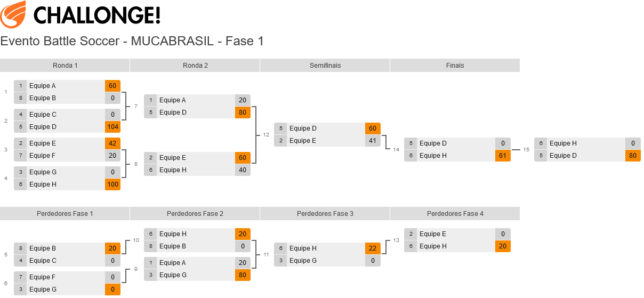Screen dimensions: 644x298
Task: Click seed badge 7 beside Equipe F in Ronda 1
Action: tap(20, 156)
